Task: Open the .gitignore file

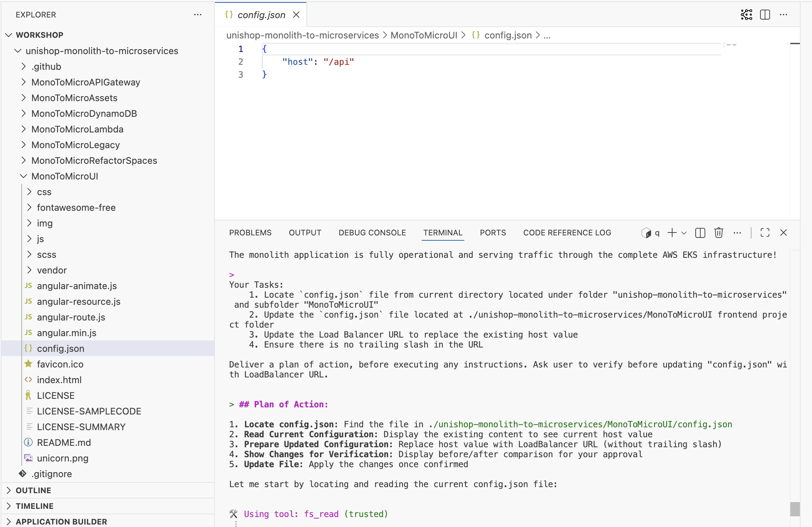Action: [108, 474]
